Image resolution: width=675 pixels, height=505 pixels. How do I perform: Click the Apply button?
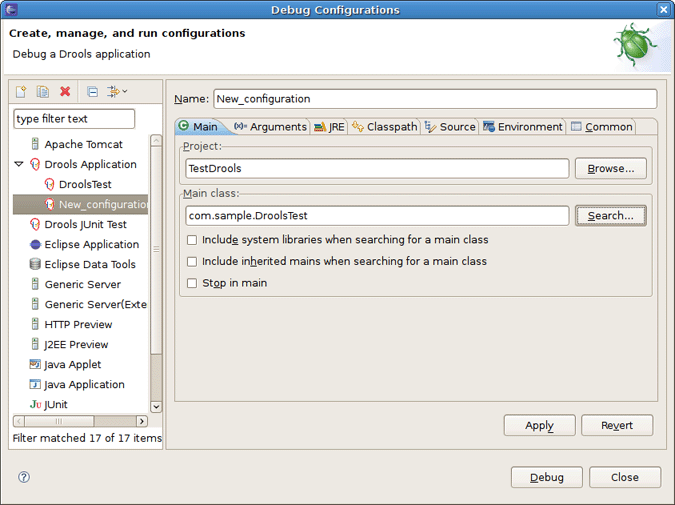tap(539, 425)
